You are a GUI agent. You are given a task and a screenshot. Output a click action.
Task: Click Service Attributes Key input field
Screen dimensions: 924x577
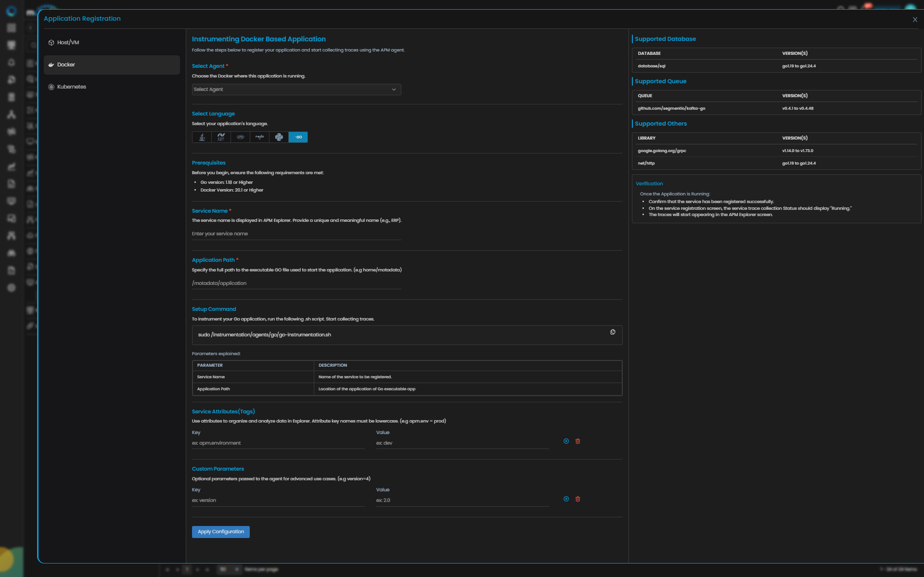[x=278, y=443]
